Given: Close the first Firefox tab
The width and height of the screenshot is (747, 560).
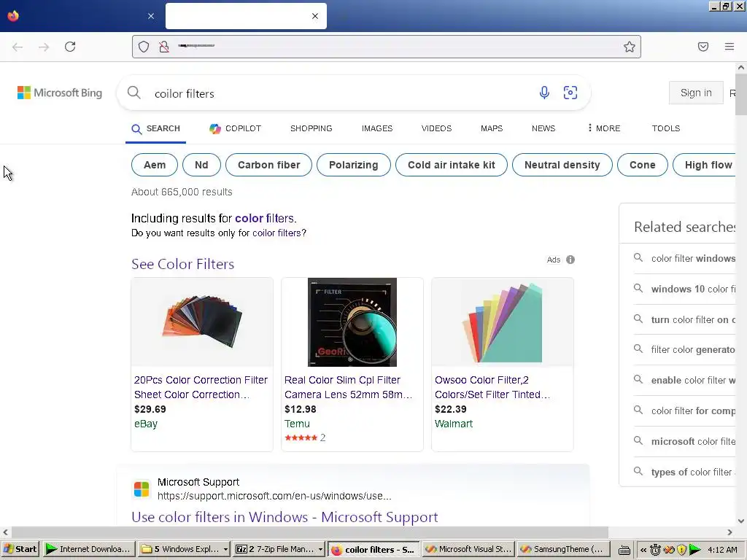Looking at the screenshot, I should point(151,16).
